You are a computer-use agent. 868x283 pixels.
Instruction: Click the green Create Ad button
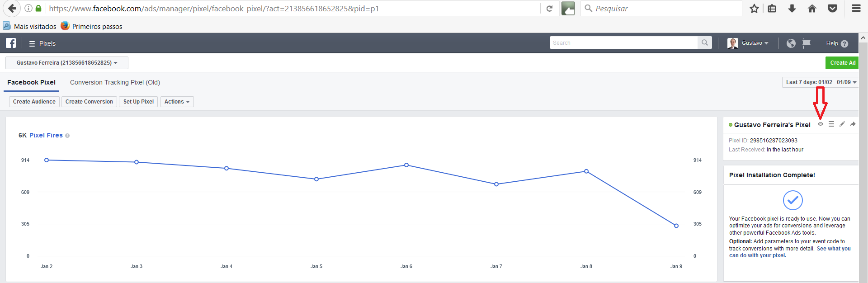point(842,63)
